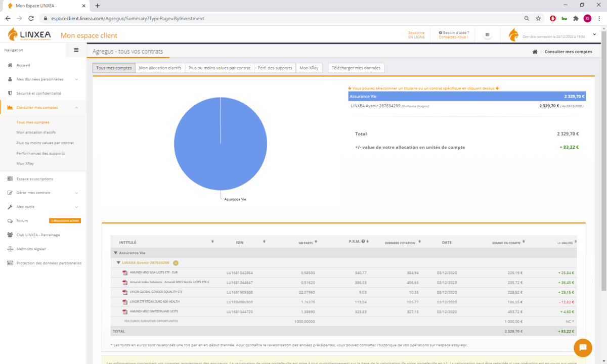The image size is (607, 364).
Task: Open PDF icon for LYXOR ETF STOXX EURO 600 HEALTH
Action: coord(124,302)
